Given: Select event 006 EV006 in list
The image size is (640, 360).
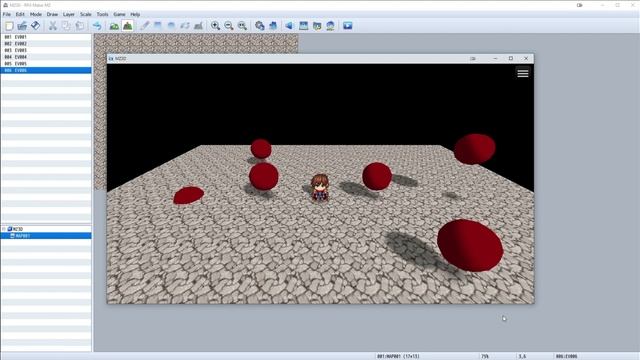Looking at the screenshot, I should click(x=46, y=70).
